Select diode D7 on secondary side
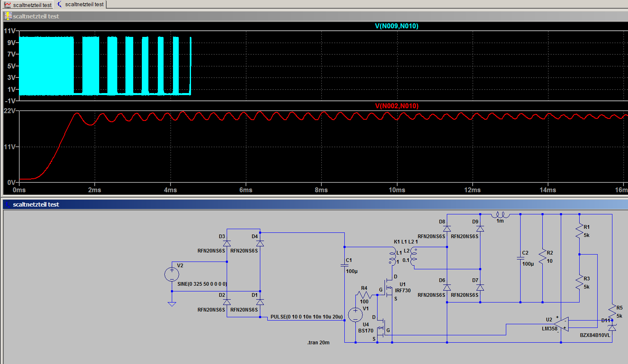The width and height of the screenshot is (628, 364). click(x=480, y=287)
